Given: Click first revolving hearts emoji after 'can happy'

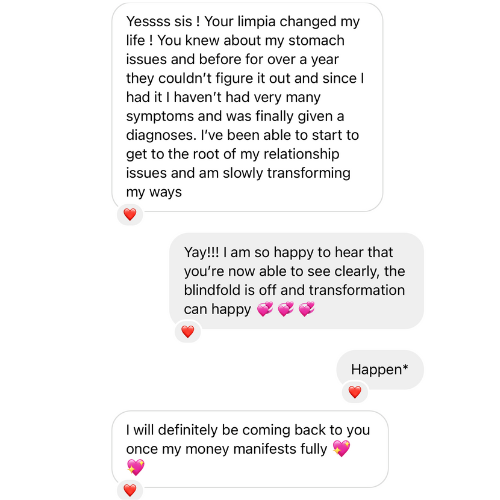Looking at the screenshot, I should tap(265, 309).
